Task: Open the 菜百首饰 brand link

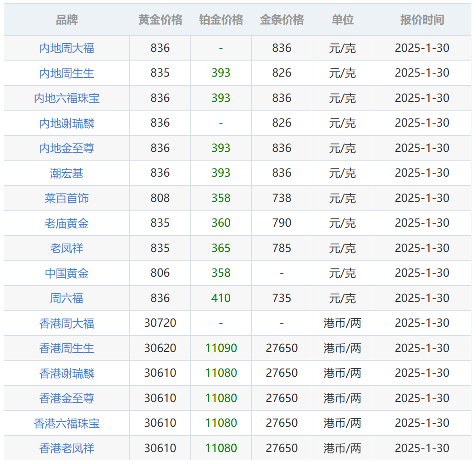Action: click(x=67, y=198)
